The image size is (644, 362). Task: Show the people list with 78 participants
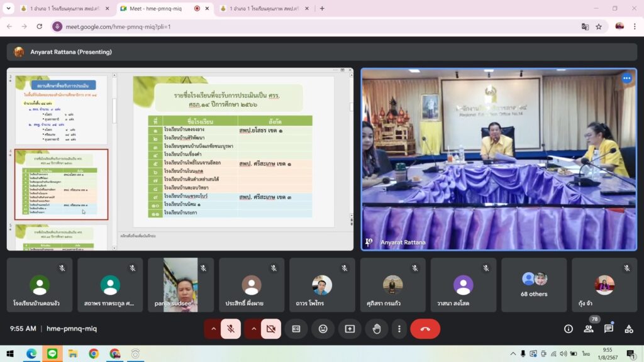click(589, 329)
